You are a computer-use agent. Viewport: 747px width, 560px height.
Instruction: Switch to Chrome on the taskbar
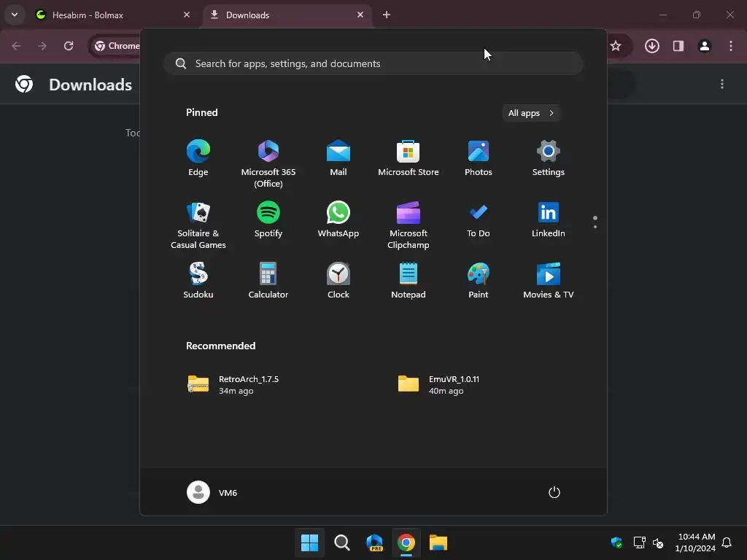[x=406, y=542]
